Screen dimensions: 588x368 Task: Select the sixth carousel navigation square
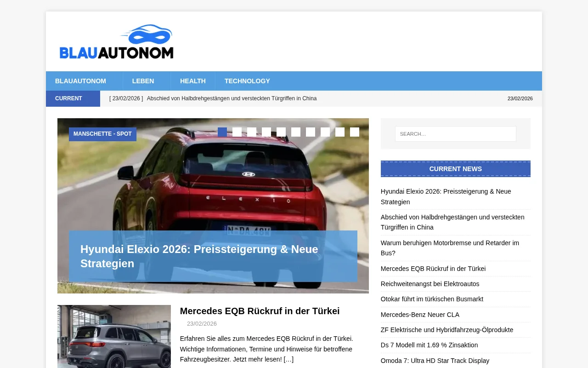click(296, 132)
